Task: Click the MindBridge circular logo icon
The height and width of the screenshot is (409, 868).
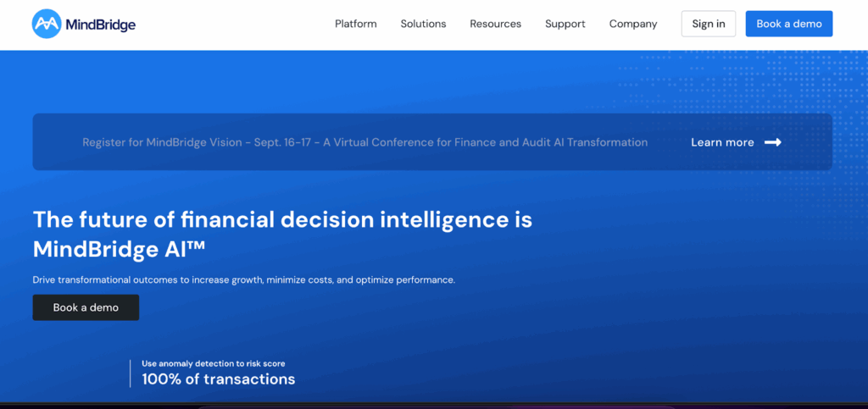Action: pyautogui.click(x=47, y=25)
